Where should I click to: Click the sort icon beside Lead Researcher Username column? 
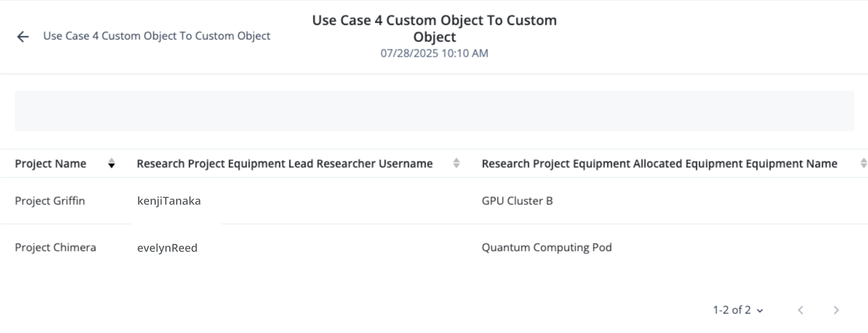(456, 163)
